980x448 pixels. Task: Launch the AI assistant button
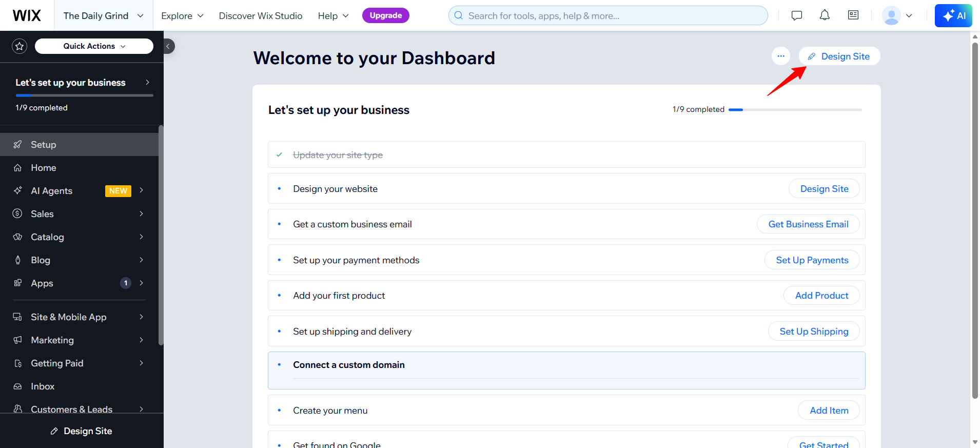pyautogui.click(x=953, y=15)
